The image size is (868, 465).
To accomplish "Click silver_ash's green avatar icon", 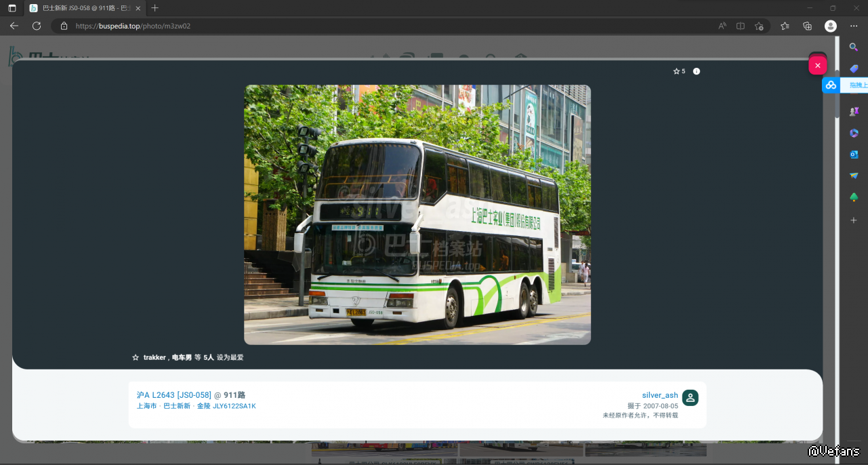I will click(x=690, y=398).
